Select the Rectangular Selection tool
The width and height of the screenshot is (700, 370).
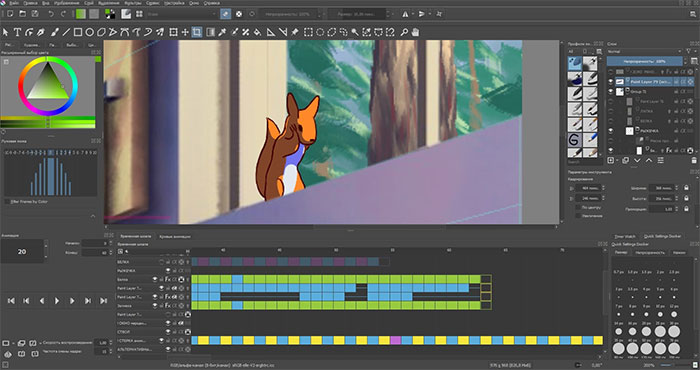308,32
